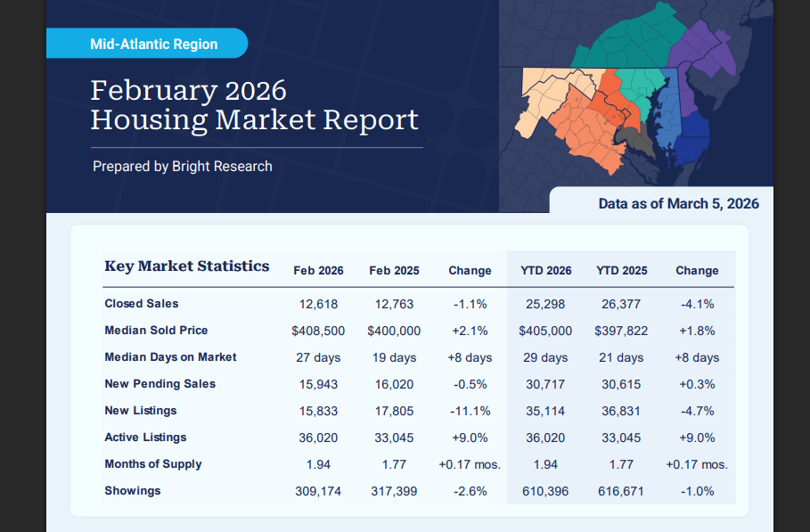The height and width of the screenshot is (532, 810).
Task: Click the Prepared by Bright Research text
Action: tap(182, 166)
